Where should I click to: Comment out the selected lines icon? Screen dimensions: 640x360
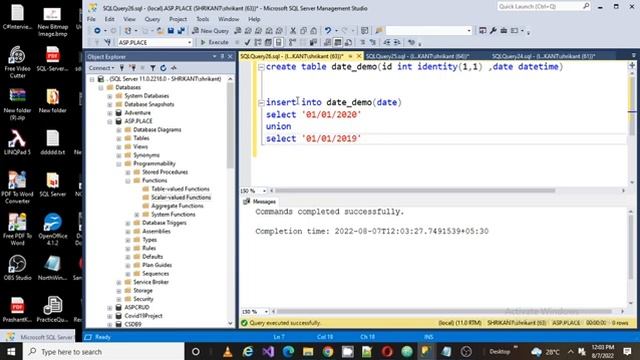click(x=363, y=42)
